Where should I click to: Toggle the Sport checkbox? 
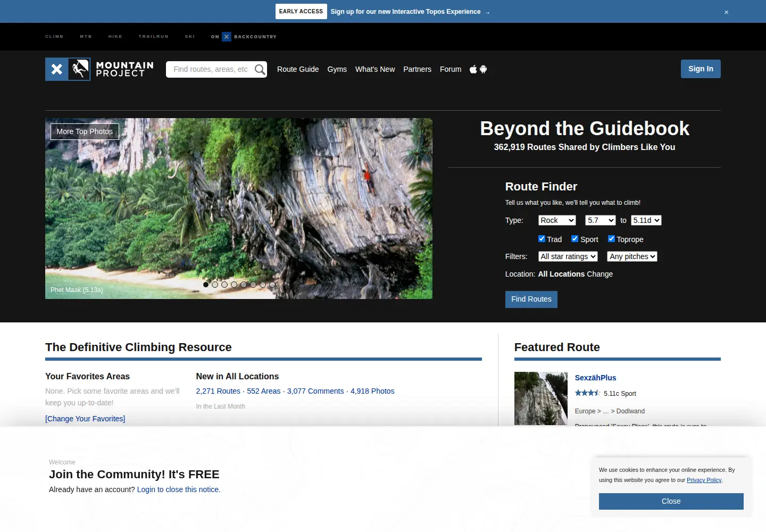(574, 239)
